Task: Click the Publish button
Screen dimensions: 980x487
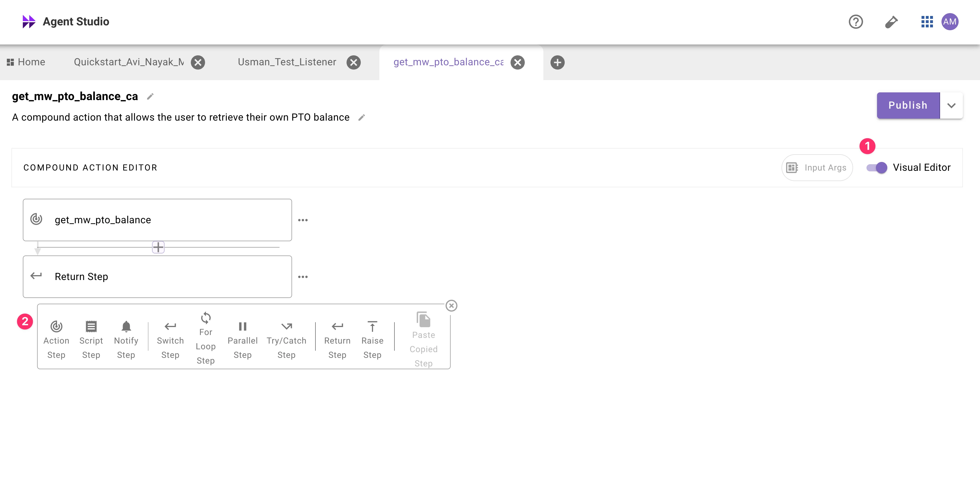Action: click(x=908, y=106)
